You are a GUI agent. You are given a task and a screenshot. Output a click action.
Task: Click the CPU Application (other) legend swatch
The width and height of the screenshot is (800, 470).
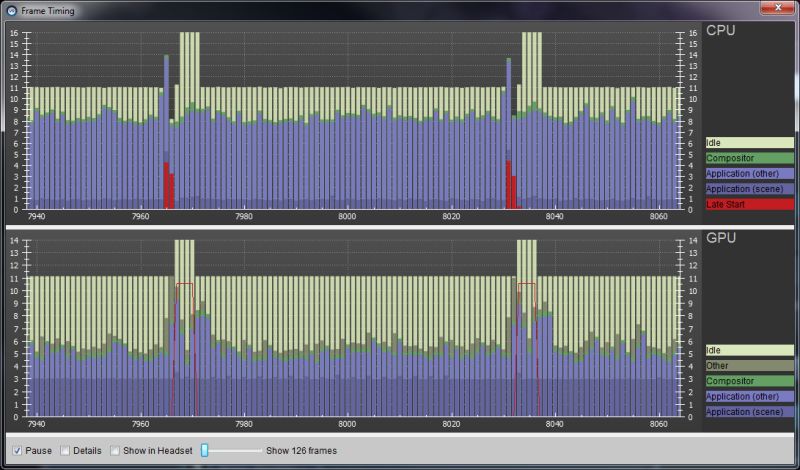point(749,174)
